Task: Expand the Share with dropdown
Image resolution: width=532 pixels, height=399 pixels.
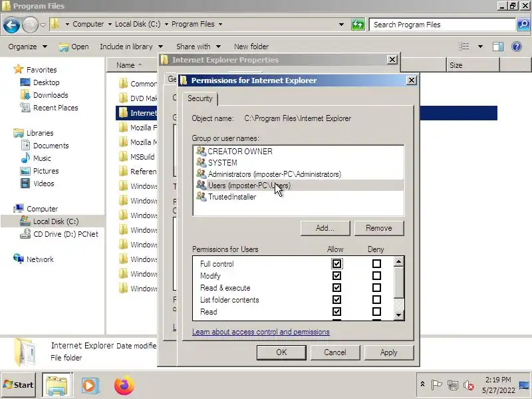Action: (198, 47)
